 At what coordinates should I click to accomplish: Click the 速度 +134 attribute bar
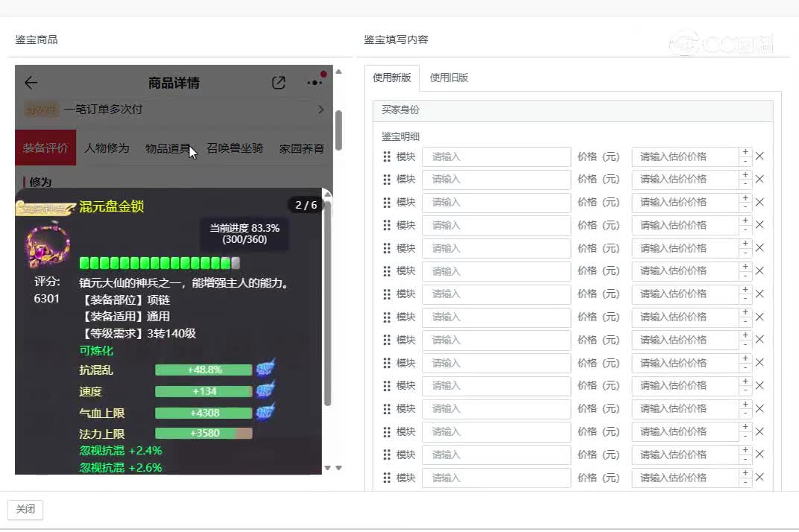203,391
